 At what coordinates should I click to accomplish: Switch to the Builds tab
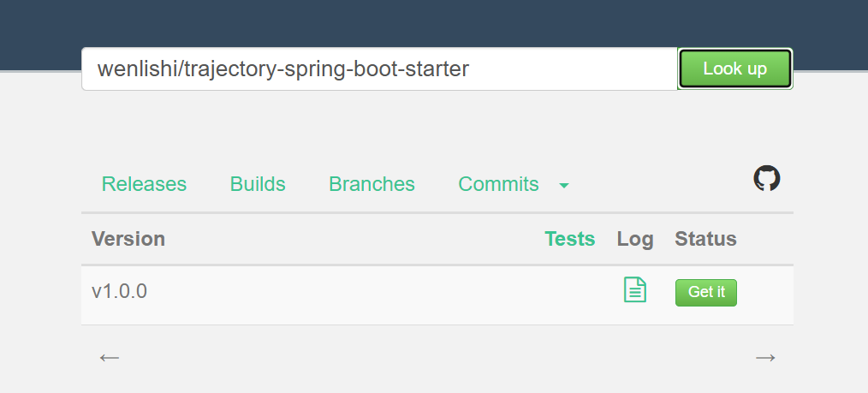pos(258,184)
